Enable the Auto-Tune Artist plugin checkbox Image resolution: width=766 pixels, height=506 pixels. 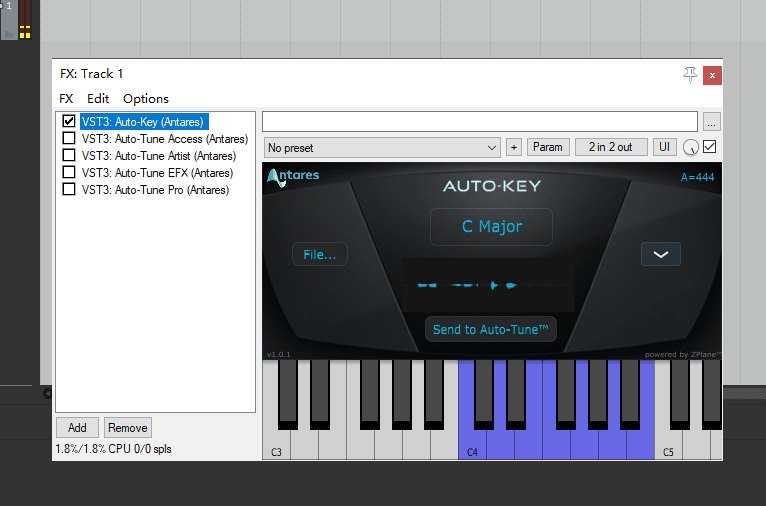69,155
